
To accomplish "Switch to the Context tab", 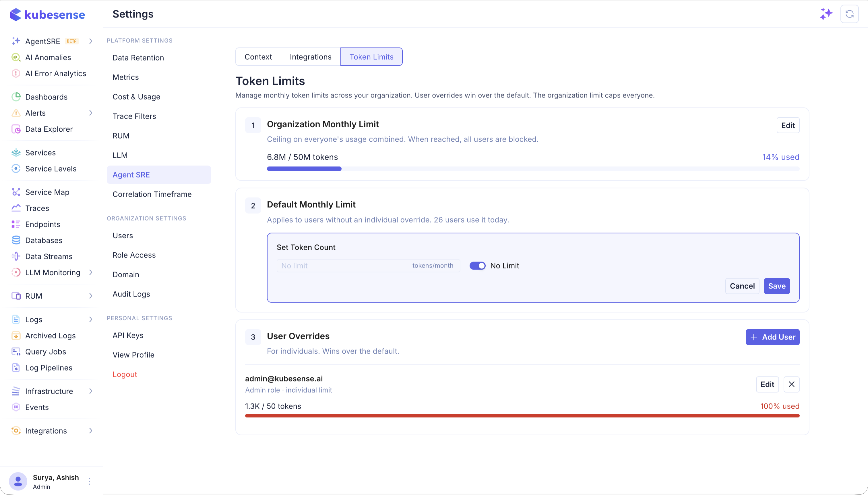I will [x=258, y=57].
